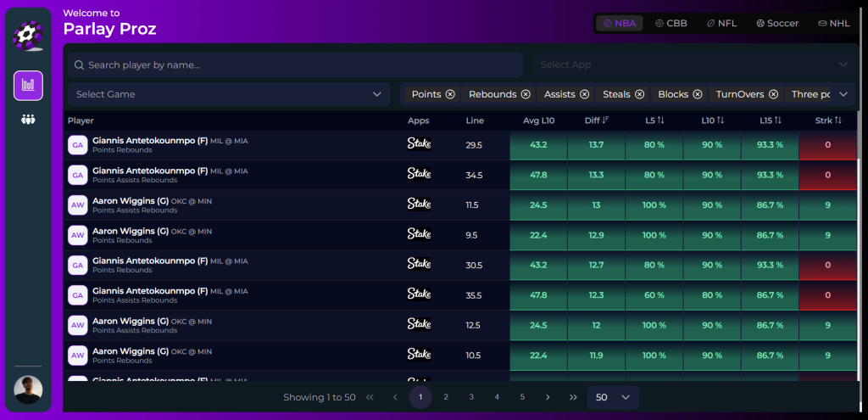Go to page 1

420,397
